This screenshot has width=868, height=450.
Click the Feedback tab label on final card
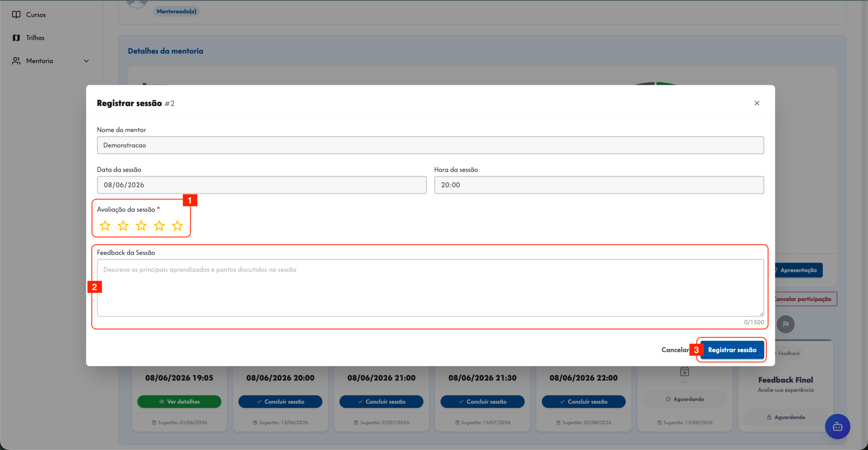point(789,353)
